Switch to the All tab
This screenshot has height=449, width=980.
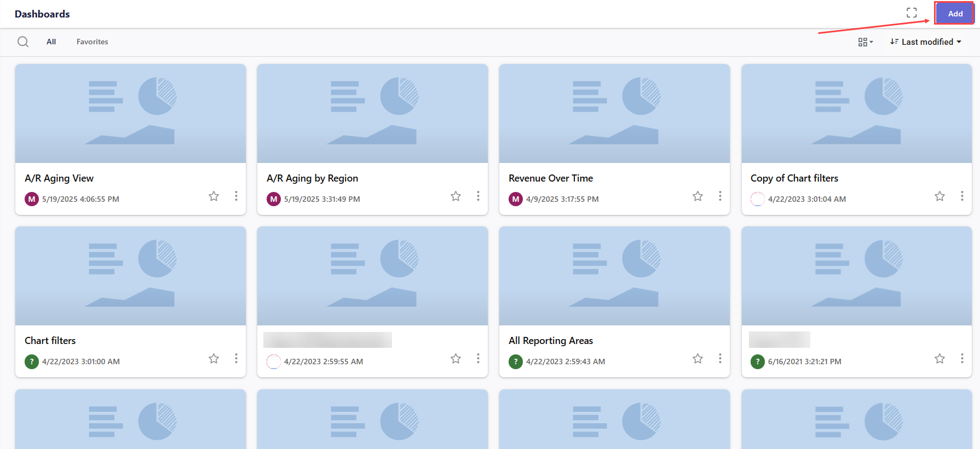pos(51,42)
